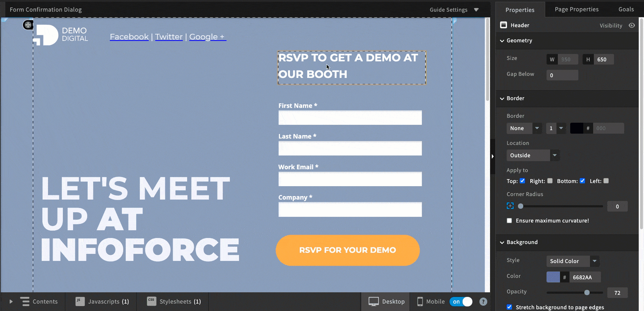
Task: Collapse the Border section
Action: click(x=502, y=99)
